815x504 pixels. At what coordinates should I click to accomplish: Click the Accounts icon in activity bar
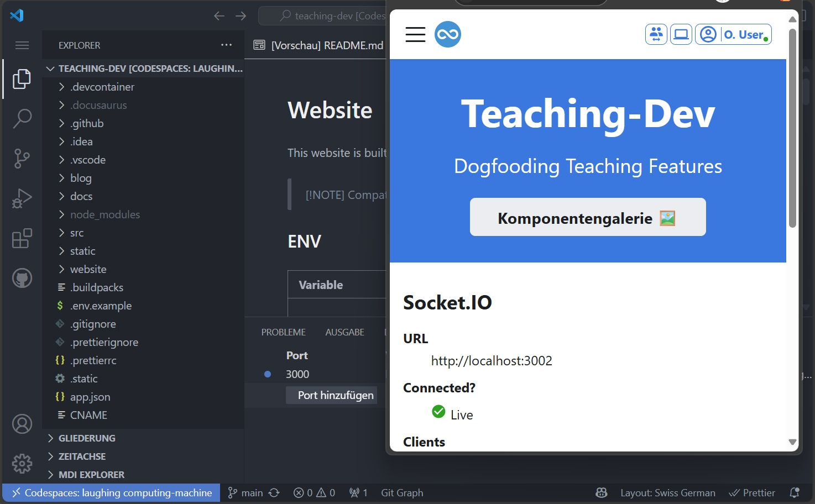22,424
